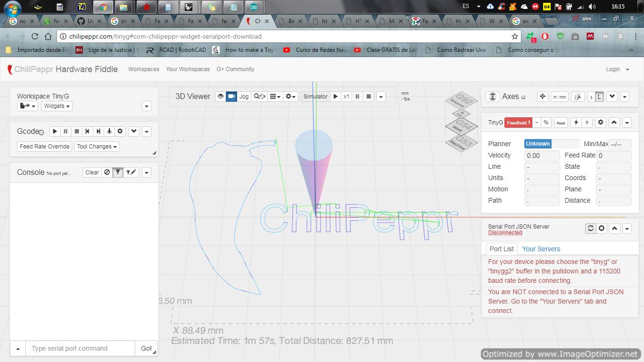Click the clock icon beside the Gcode title
Viewport: 644px width, 362px height.
coord(41,132)
